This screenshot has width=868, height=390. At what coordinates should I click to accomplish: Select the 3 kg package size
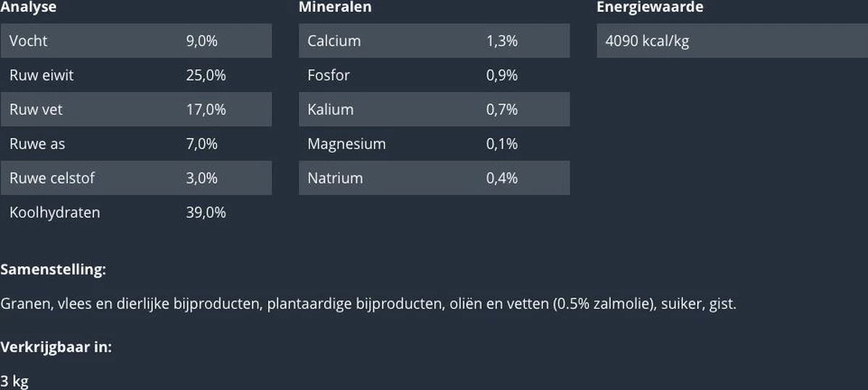[x=14, y=381]
